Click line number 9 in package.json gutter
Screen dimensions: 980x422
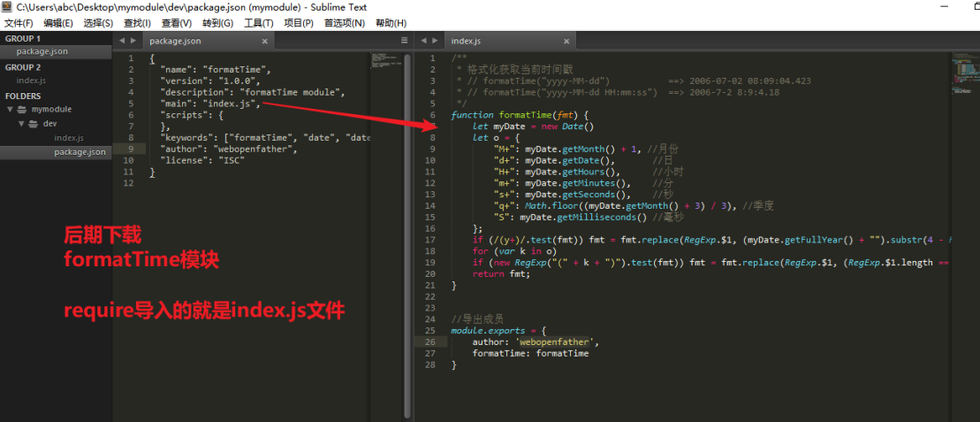pyautogui.click(x=131, y=149)
